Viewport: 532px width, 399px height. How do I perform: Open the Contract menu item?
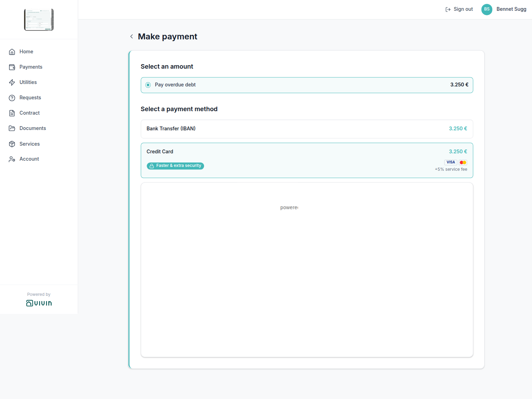39,113
